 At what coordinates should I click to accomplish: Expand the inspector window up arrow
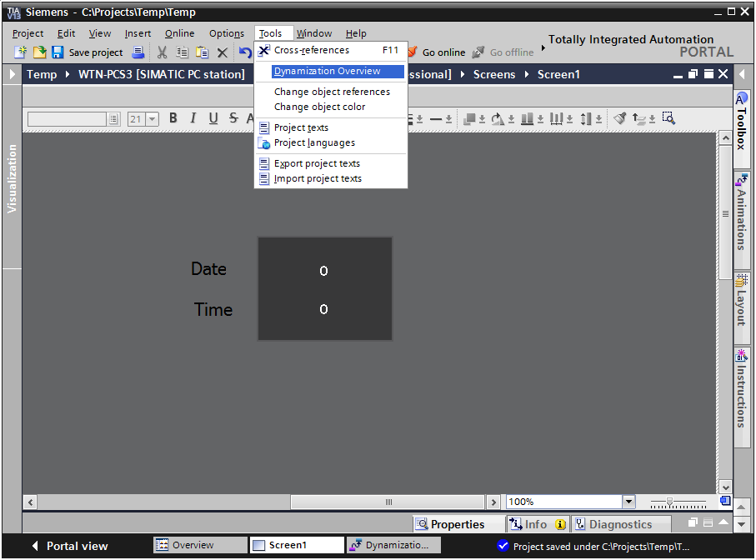point(723,522)
